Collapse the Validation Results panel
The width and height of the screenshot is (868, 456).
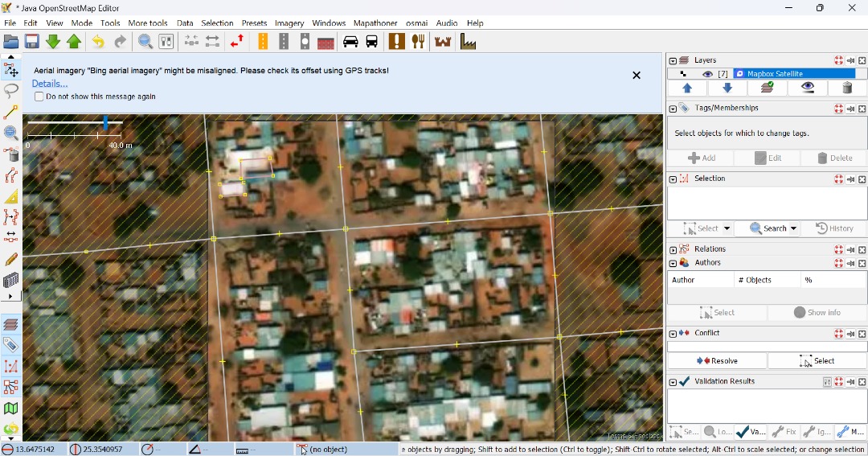[x=673, y=382]
